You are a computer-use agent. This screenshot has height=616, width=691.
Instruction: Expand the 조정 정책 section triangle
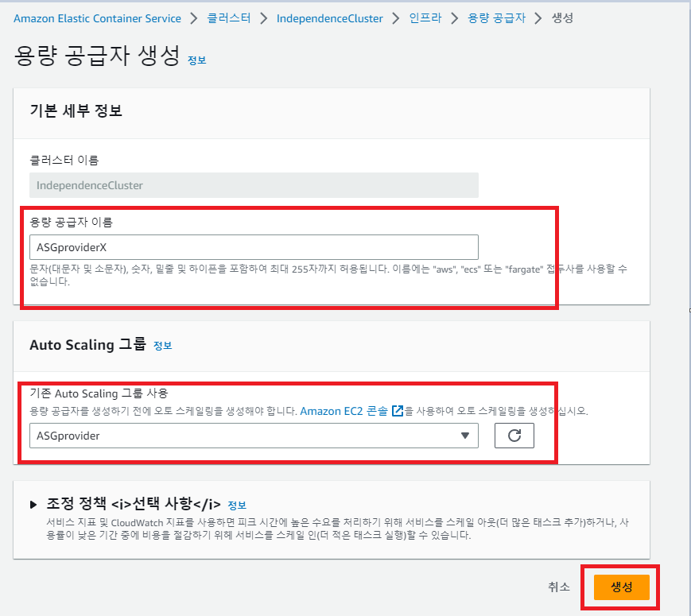tap(33, 504)
